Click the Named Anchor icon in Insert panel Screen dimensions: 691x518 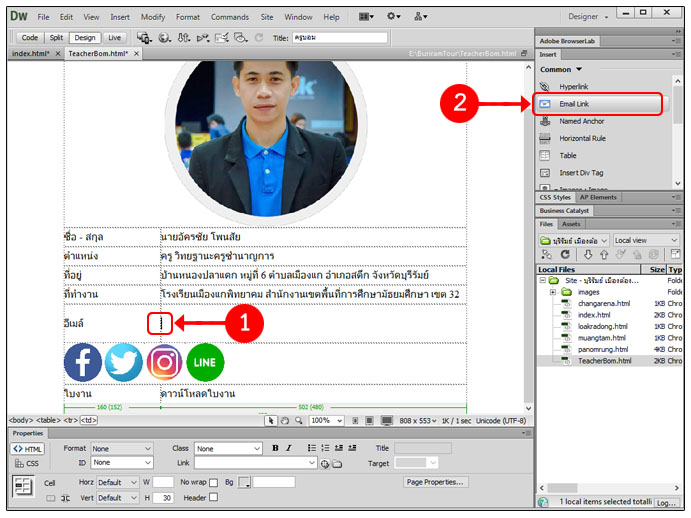(x=545, y=121)
